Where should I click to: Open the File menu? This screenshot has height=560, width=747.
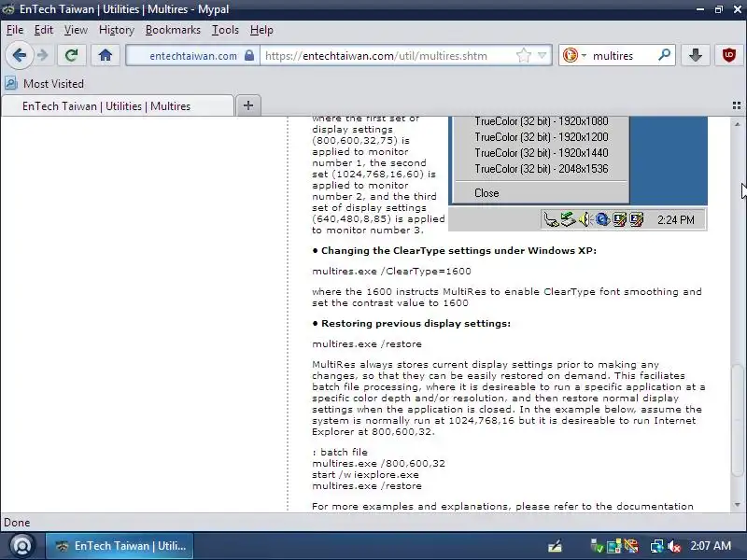15,30
